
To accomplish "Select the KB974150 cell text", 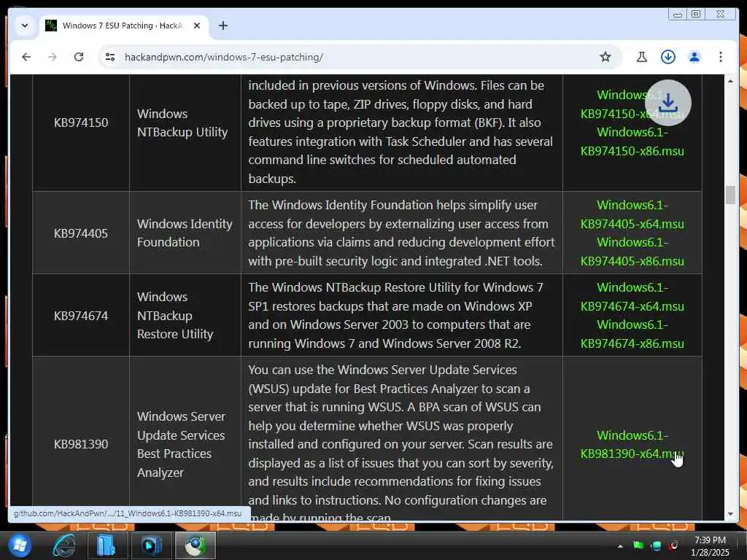I will 81,122.
